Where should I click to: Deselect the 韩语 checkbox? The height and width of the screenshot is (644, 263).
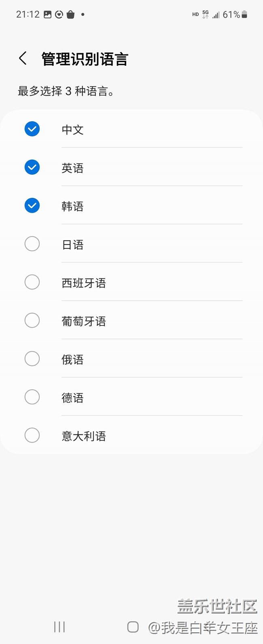[x=32, y=205]
